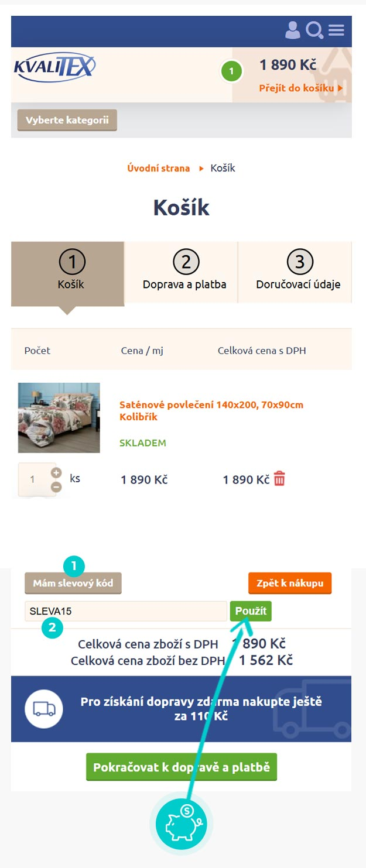
Task: Remove item with red trash icon
Action: point(279,479)
